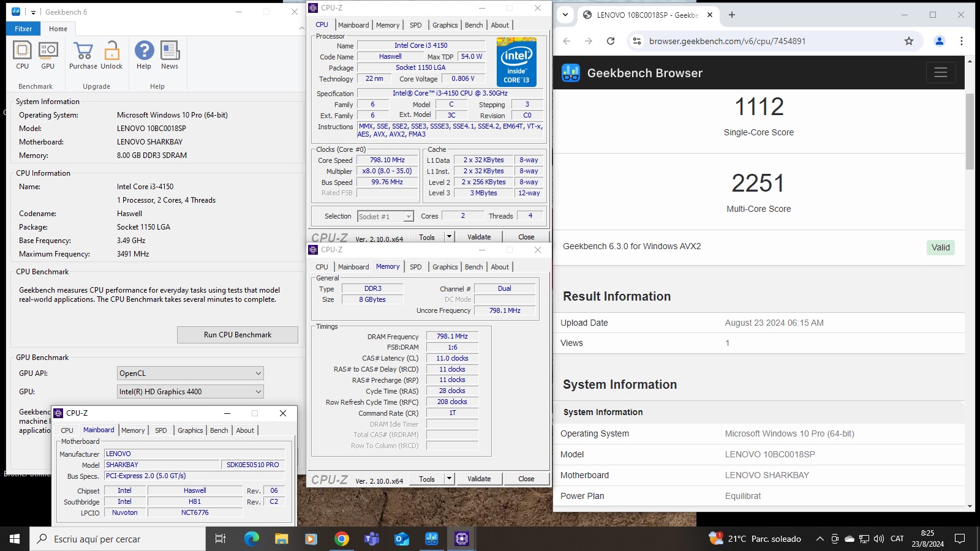Viewport: 980px width, 551px height.
Task: View site information icon in address bar
Action: (637, 41)
